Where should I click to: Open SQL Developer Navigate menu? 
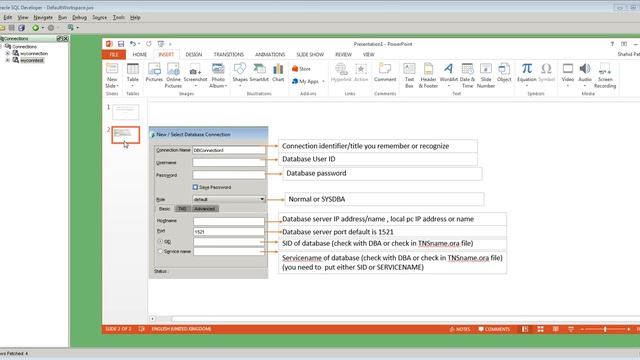pyautogui.click(x=43, y=18)
